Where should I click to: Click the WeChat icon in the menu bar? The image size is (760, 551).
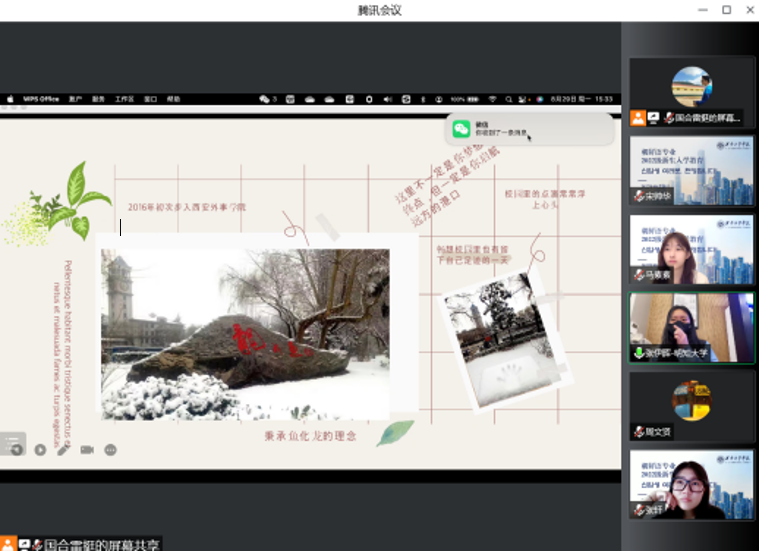pyautogui.click(x=265, y=99)
